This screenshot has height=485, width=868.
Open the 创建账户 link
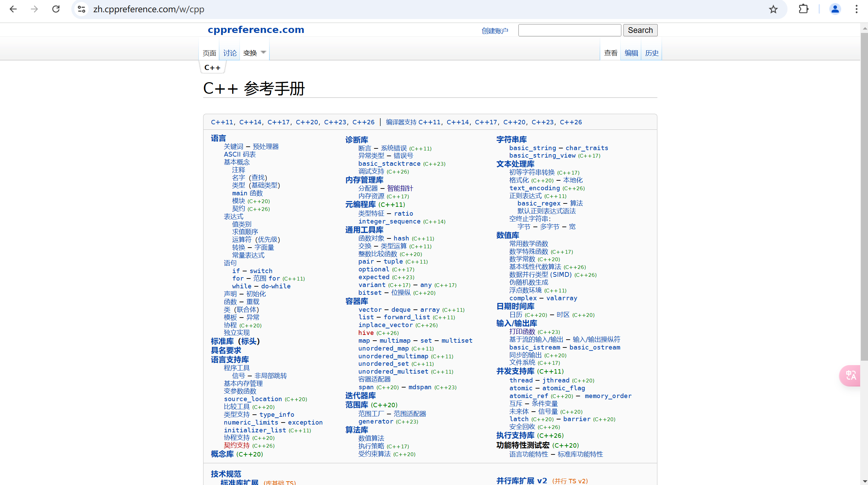click(x=495, y=30)
